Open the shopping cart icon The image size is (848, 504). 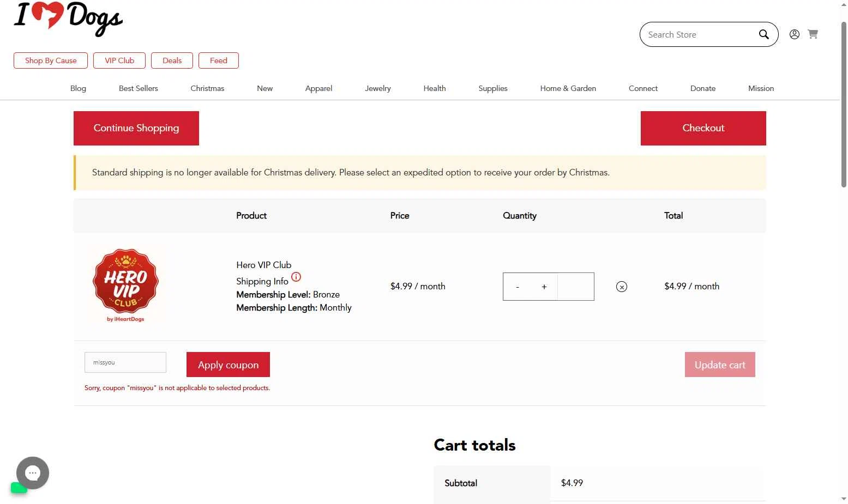point(813,34)
